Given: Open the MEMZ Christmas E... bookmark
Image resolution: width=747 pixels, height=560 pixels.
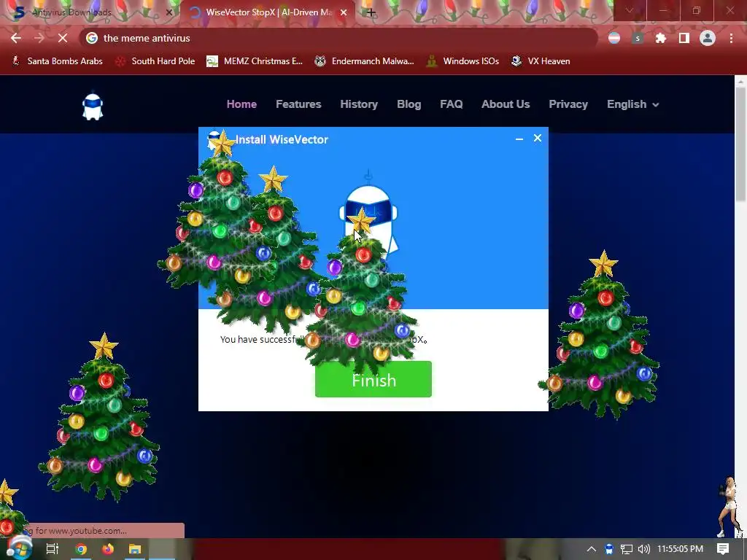Looking at the screenshot, I should (255, 61).
